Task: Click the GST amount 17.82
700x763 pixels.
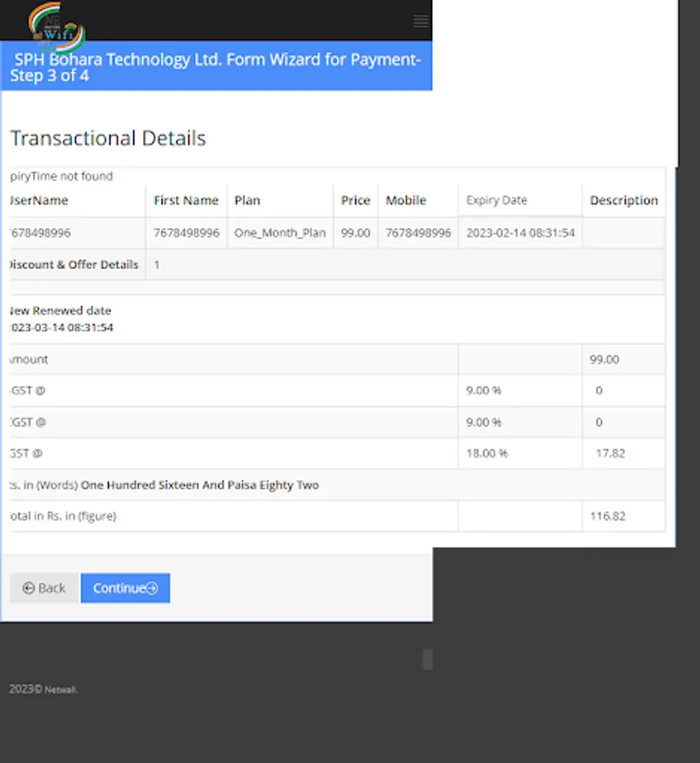Action: pos(610,454)
